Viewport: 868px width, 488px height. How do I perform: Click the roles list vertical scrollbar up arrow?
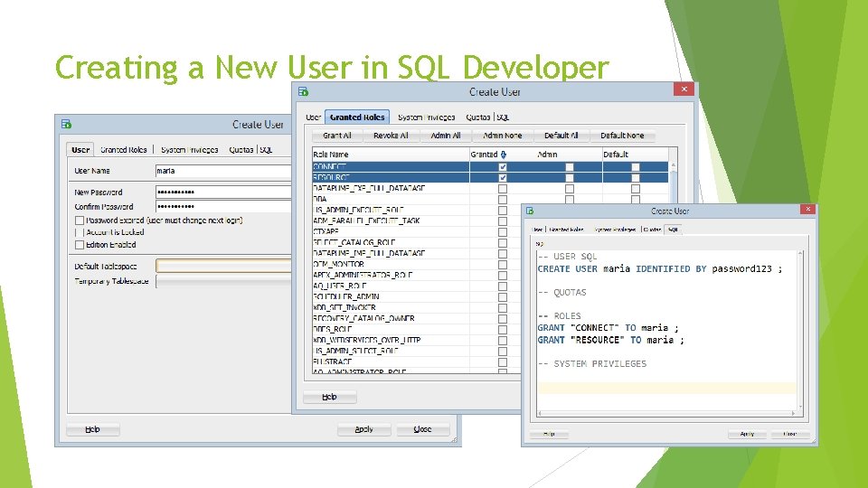(673, 164)
